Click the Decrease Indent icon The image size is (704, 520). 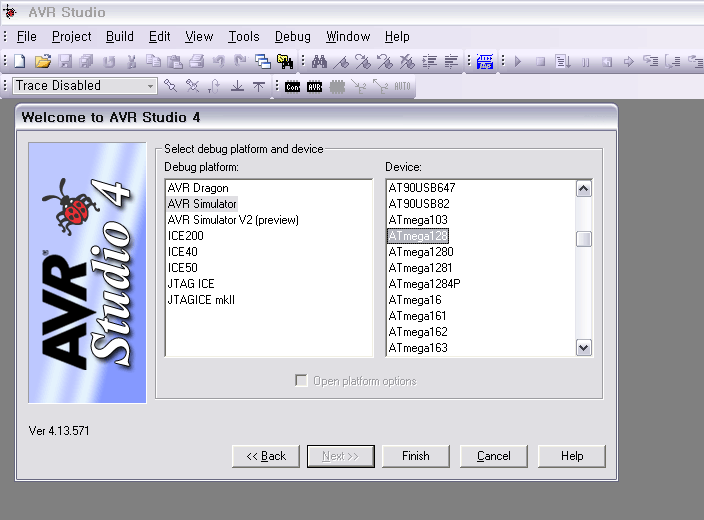[451, 62]
